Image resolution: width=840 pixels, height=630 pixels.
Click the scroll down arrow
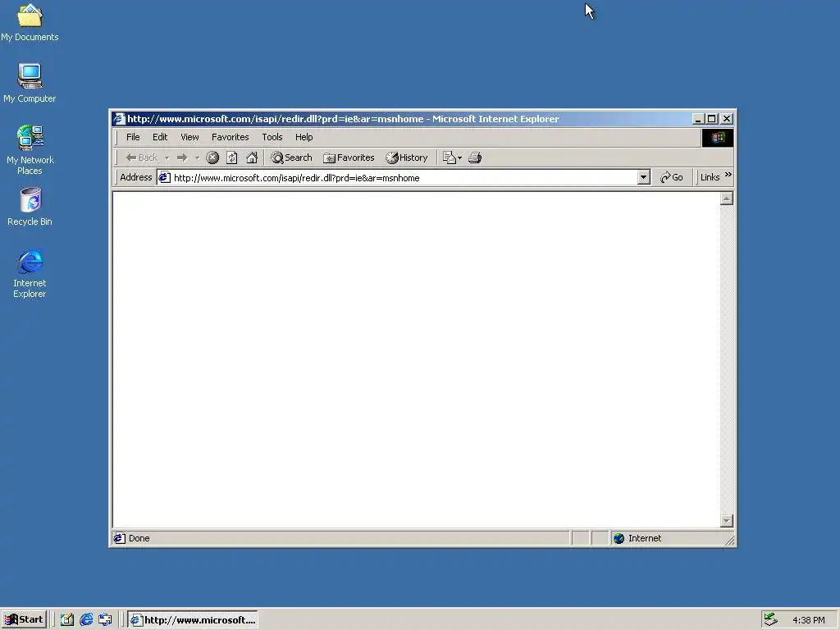(x=727, y=521)
